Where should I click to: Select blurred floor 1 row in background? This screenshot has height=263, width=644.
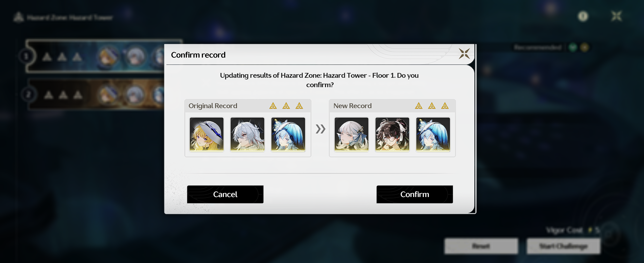[95, 56]
